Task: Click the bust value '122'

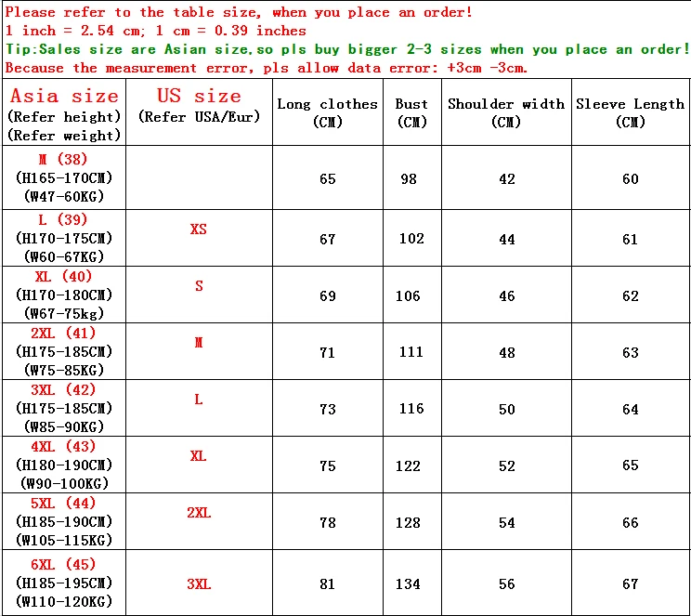Action: click(x=408, y=466)
